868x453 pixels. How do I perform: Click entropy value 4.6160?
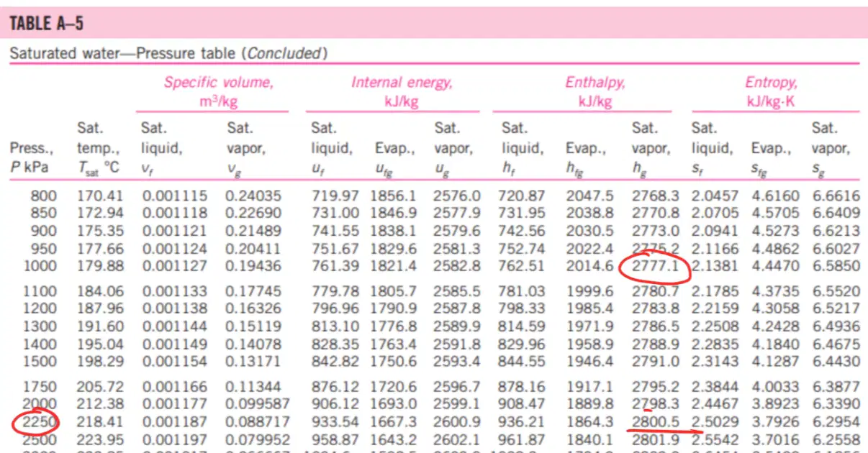pyautogui.click(x=775, y=196)
